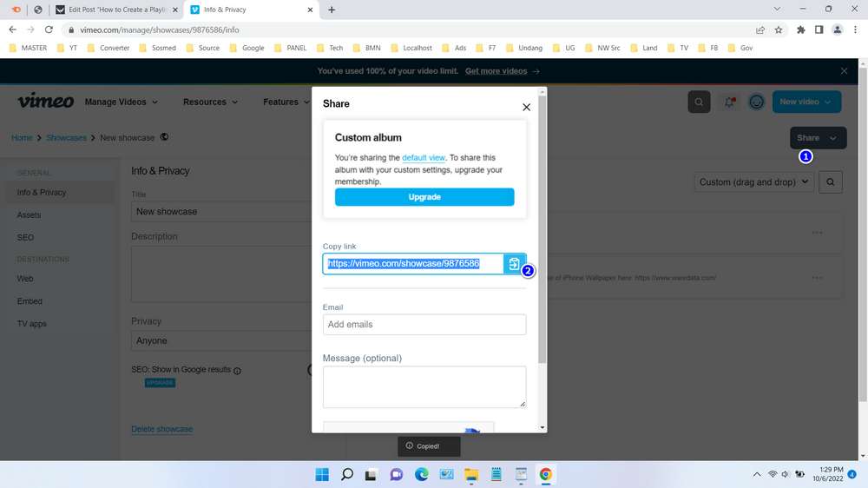Click the upgrade badge under SEO option

160,383
